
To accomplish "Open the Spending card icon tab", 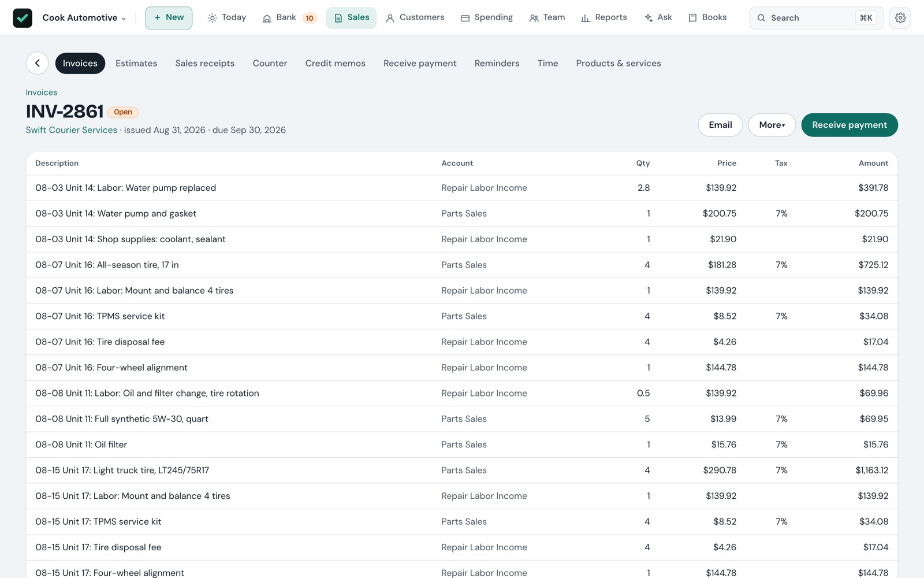I will 486,18.
